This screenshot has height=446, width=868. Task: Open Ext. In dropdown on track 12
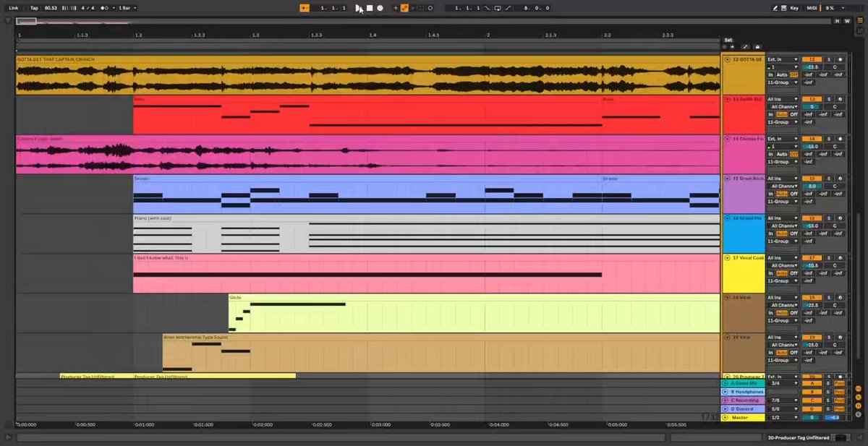(783, 59)
